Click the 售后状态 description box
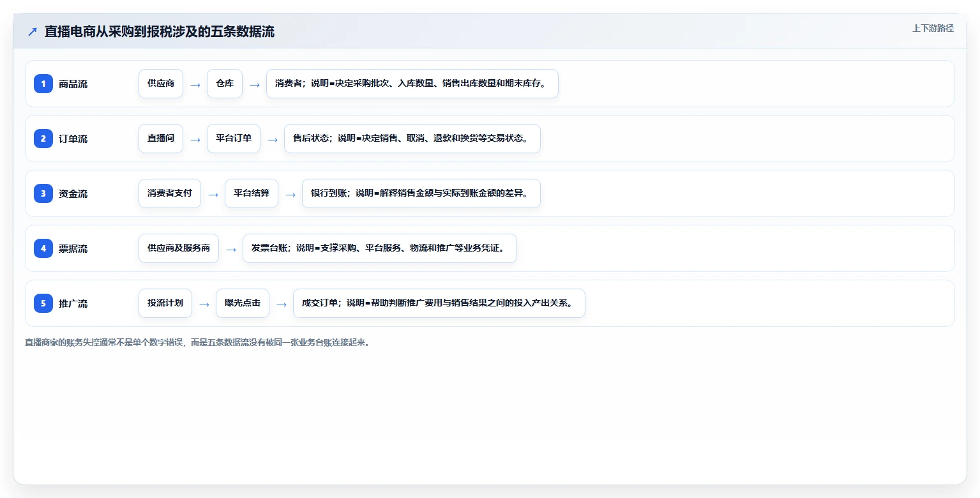The image size is (980, 498). 412,139
